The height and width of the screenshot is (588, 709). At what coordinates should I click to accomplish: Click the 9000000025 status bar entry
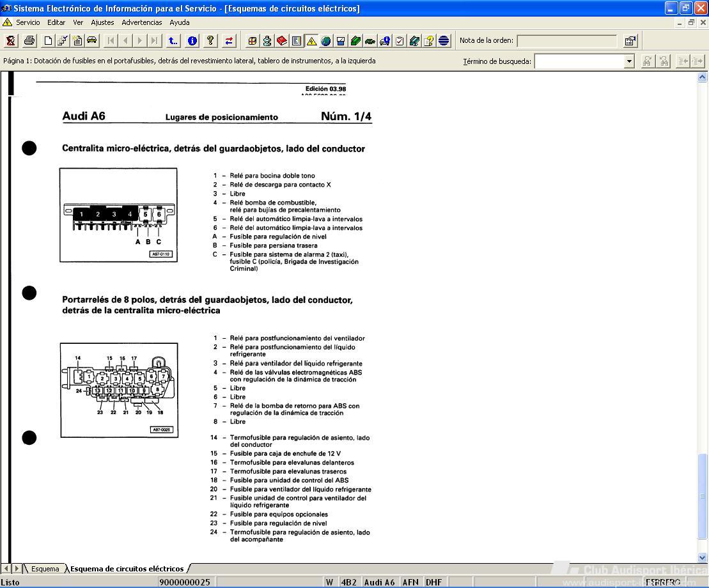[185, 582]
